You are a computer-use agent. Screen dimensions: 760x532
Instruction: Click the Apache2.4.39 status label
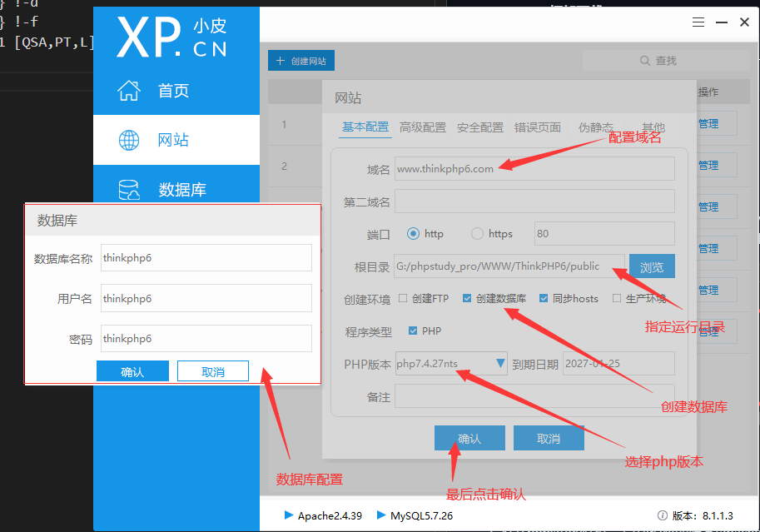[x=330, y=515]
